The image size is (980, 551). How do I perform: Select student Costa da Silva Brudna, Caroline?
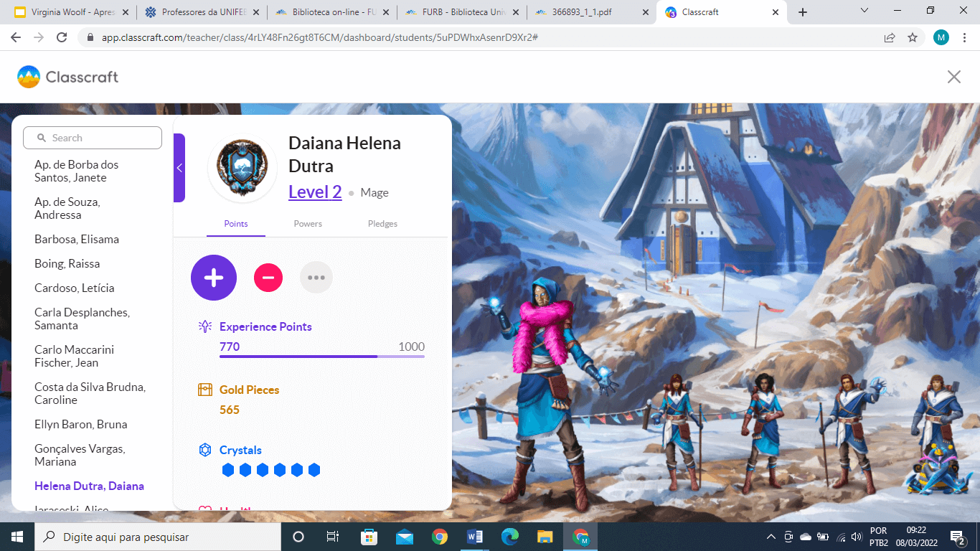click(x=90, y=394)
